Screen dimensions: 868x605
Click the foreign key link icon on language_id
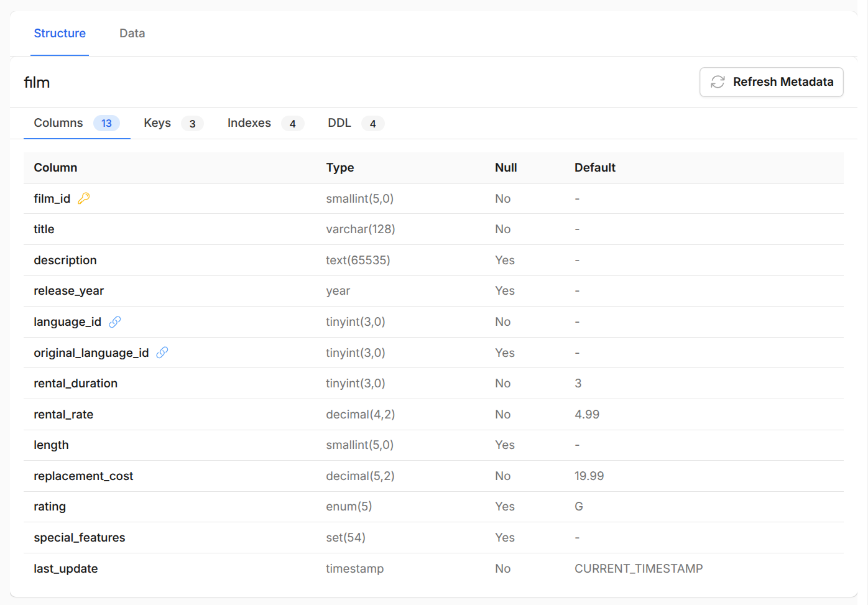point(114,321)
